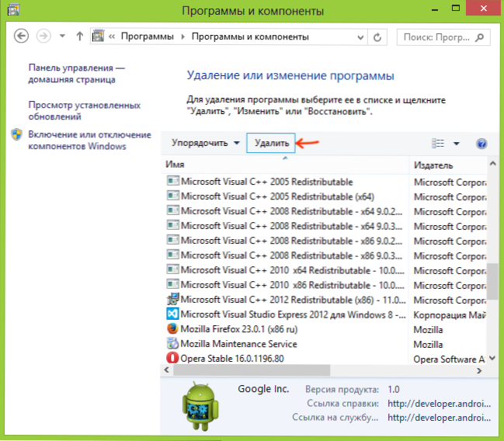Open Ссылка справки developer.androi... link

tap(439, 404)
